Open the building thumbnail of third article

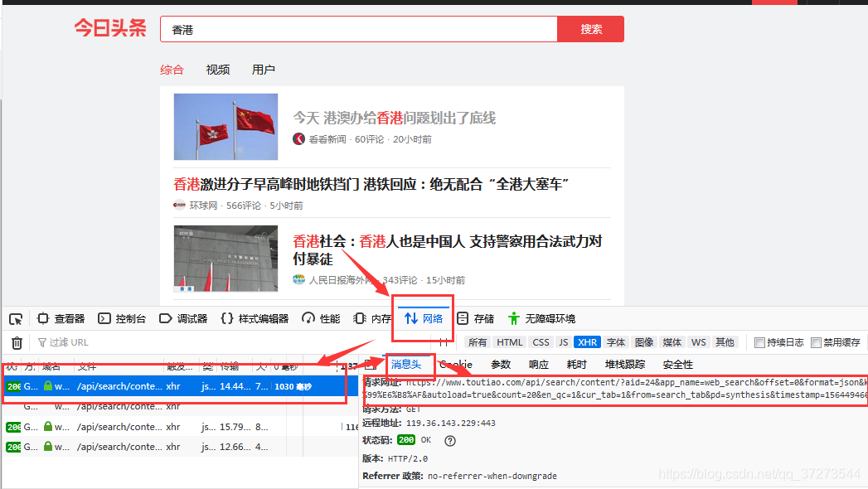(225, 259)
